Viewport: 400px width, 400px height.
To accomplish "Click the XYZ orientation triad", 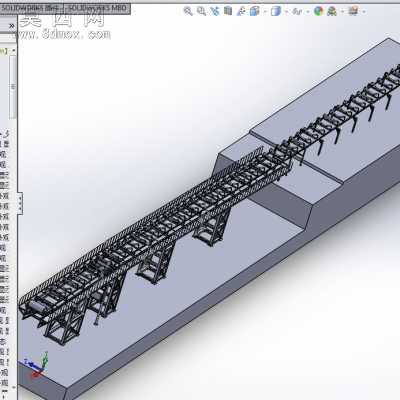I will pos(37,365).
